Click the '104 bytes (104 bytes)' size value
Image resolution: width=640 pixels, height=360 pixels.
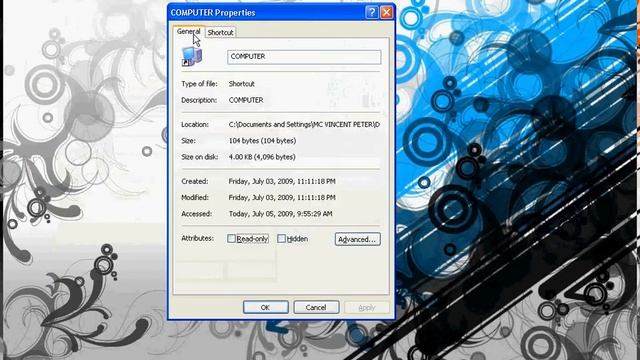click(x=262, y=141)
